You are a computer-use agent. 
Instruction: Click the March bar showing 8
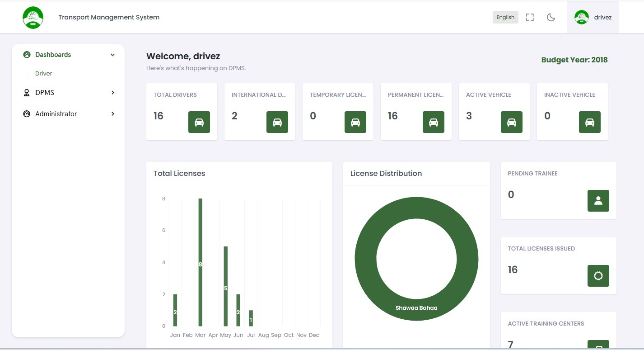[x=201, y=262]
